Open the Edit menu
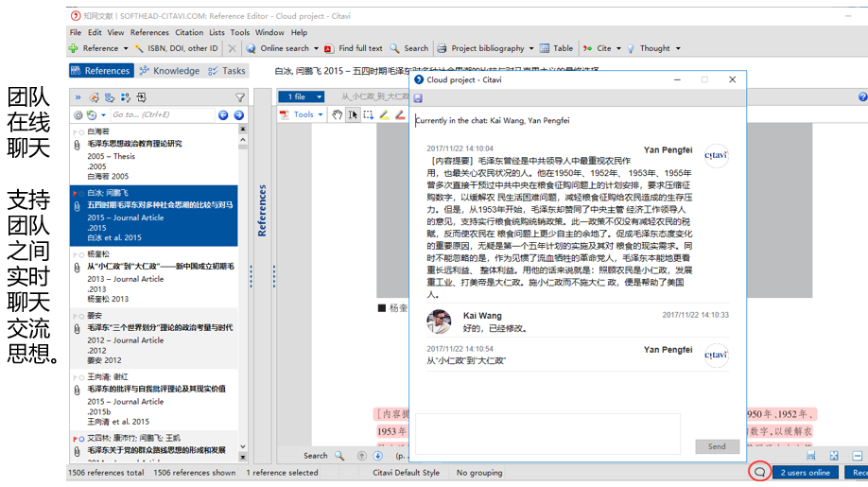The width and height of the screenshot is (868, 487). 95,33
